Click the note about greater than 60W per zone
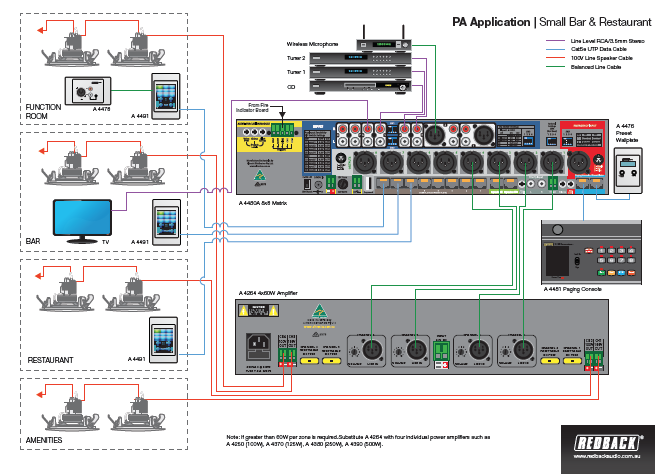Viewport: 672px width, 474px height. click(358, 441)
